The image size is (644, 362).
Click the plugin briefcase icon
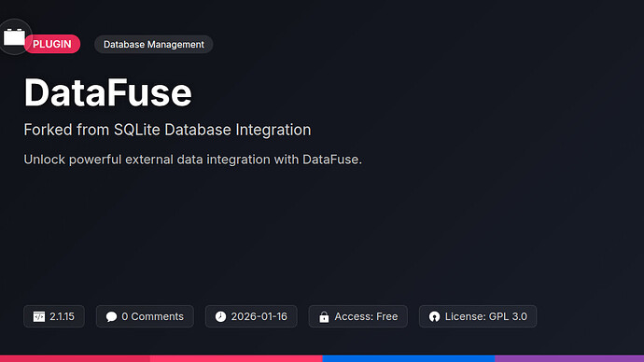(14, 37)
